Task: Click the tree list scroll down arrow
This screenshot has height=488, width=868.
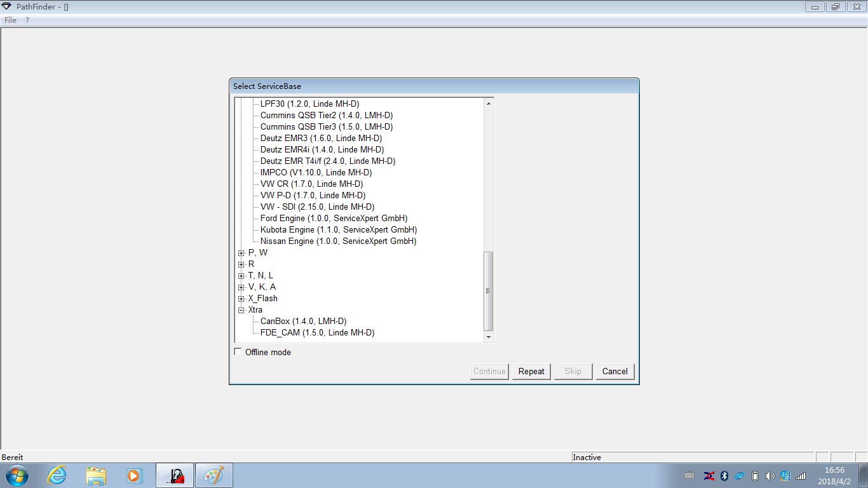Action: coord(488,337)
